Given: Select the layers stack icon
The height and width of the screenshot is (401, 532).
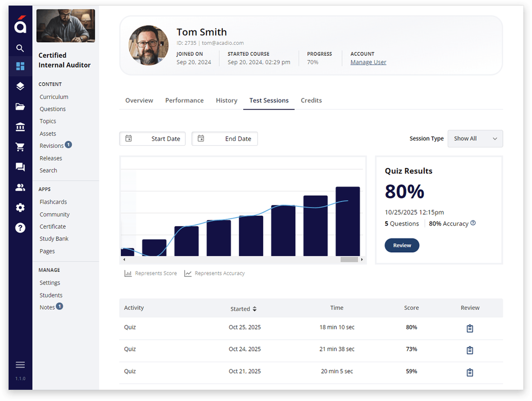Looking at the screenshot, I should (20, 87).
